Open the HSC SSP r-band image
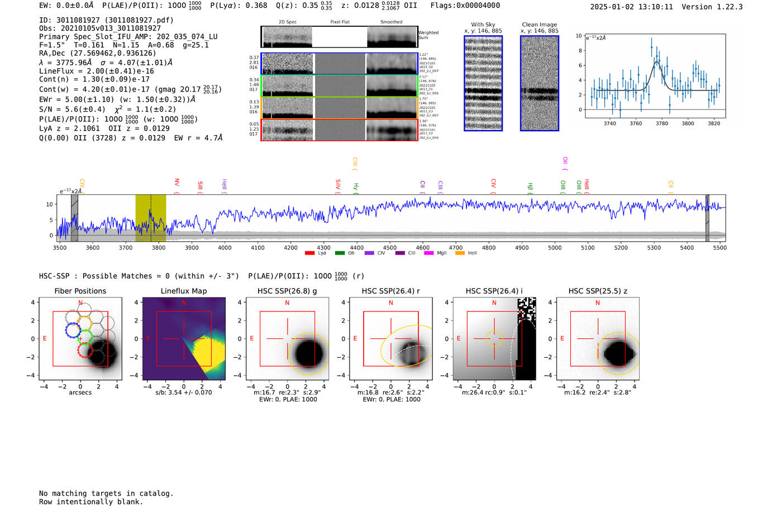Viewport: 782px width, 532px height. pos(391,339)
